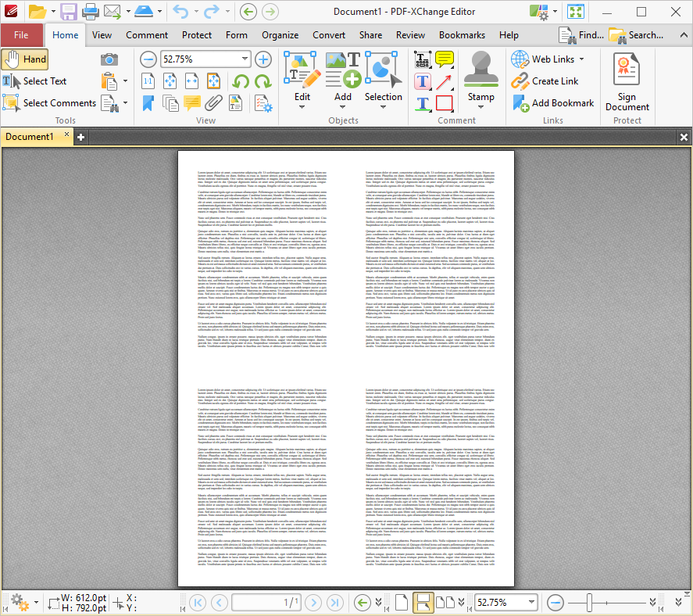Choose the Select Text tool
This screenshot has height=616, width=693.
34,81
